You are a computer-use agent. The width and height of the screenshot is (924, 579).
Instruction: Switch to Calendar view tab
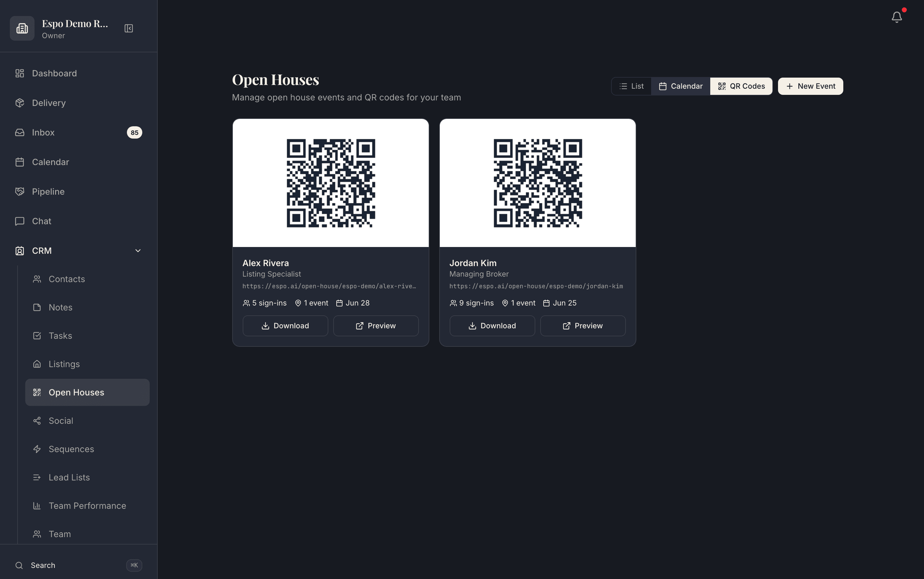[680, 86]
